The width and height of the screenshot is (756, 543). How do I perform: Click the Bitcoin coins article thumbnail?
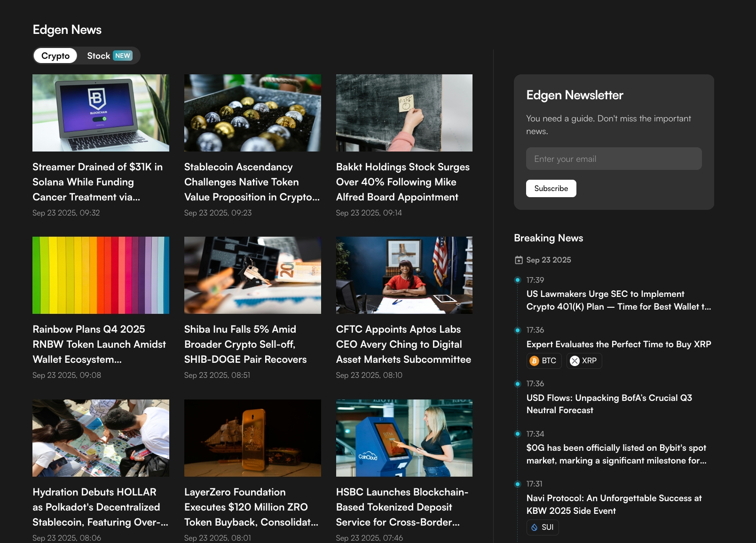tap(252, 113)
